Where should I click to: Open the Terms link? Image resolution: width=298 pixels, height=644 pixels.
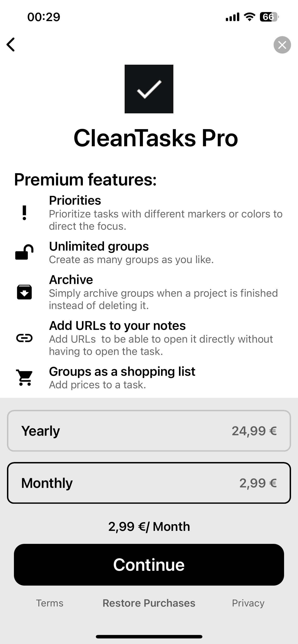pyautogui.click(x=49, y=603)
